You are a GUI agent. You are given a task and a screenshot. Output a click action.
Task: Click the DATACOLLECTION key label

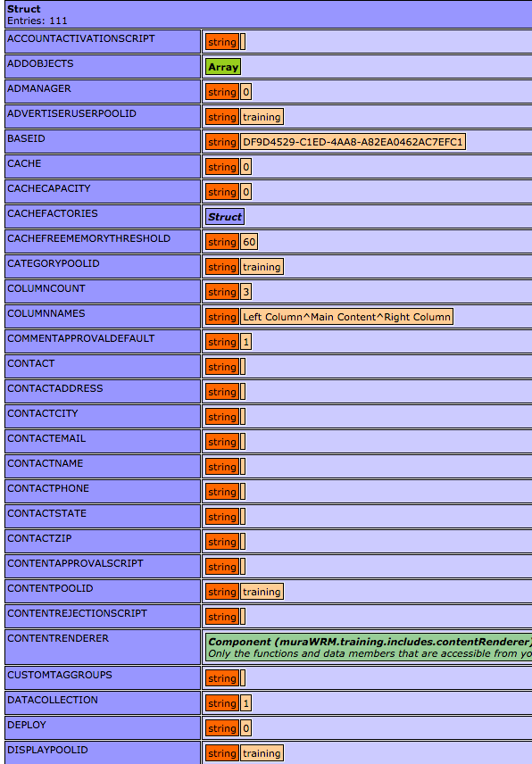click(x=53, y=700)
